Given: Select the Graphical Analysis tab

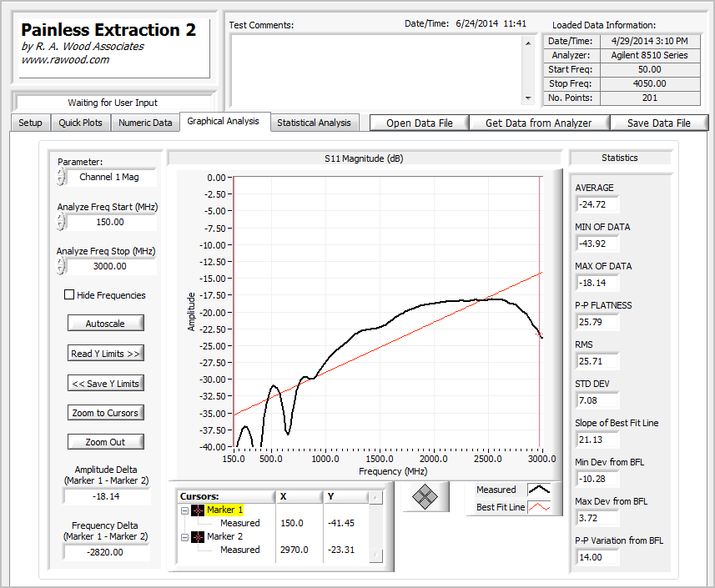Looking at the screenshot, I should pos(223,121).
